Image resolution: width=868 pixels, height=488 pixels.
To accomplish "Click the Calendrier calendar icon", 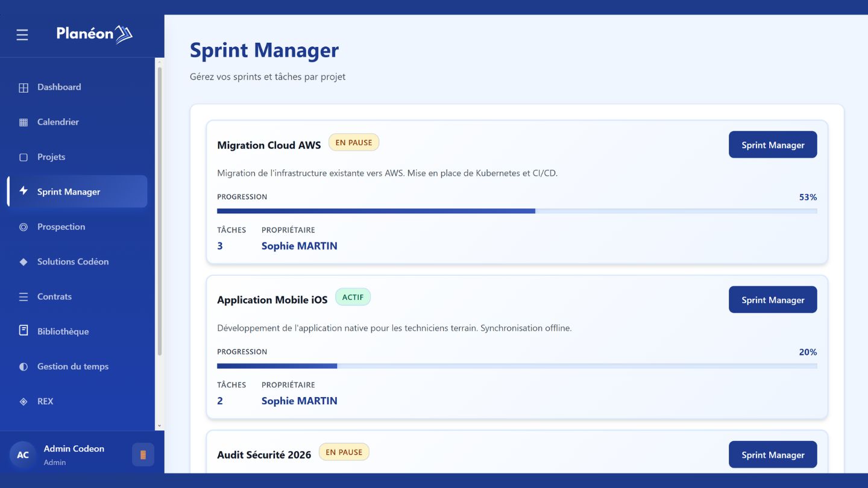I will pos(24,122).
